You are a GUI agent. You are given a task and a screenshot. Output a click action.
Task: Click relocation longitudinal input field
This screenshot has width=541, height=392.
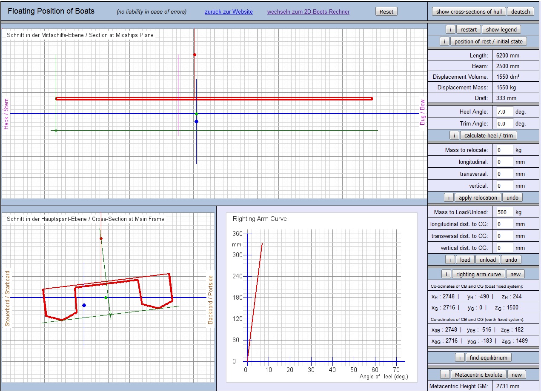click(x=504, y=162)
